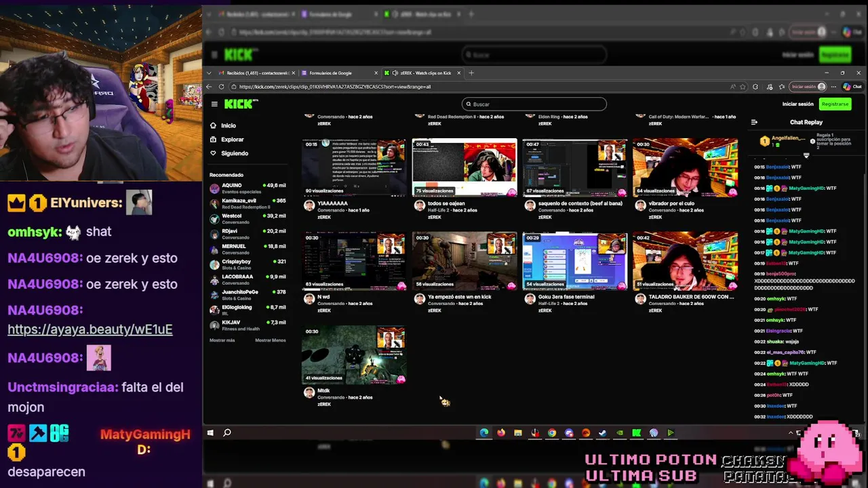Image resolution: width=868 pixels, height=488 pixels.
Task: Show hidden system tray icons arrow
Action: 791,432
